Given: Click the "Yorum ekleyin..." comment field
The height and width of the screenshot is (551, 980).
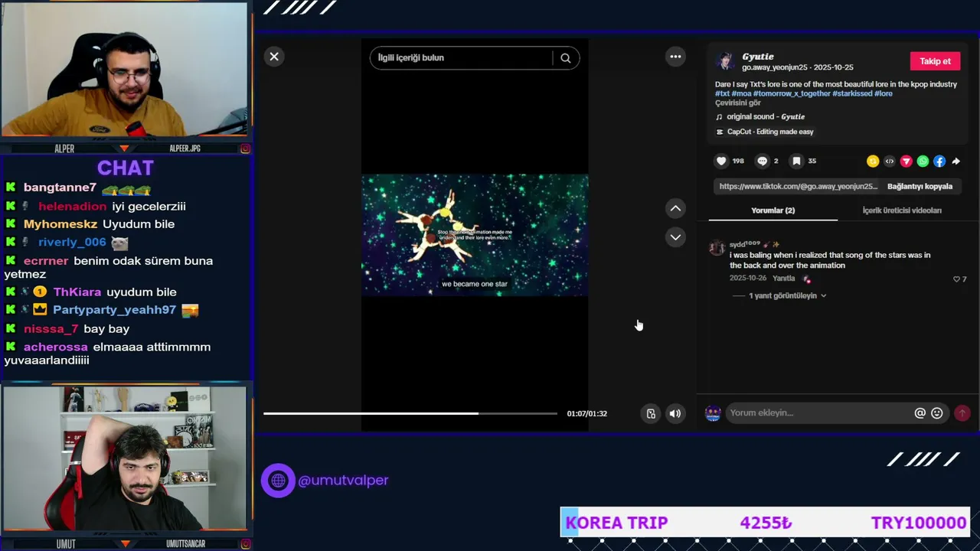Looking at the screenshot, I should coord(818,413).
